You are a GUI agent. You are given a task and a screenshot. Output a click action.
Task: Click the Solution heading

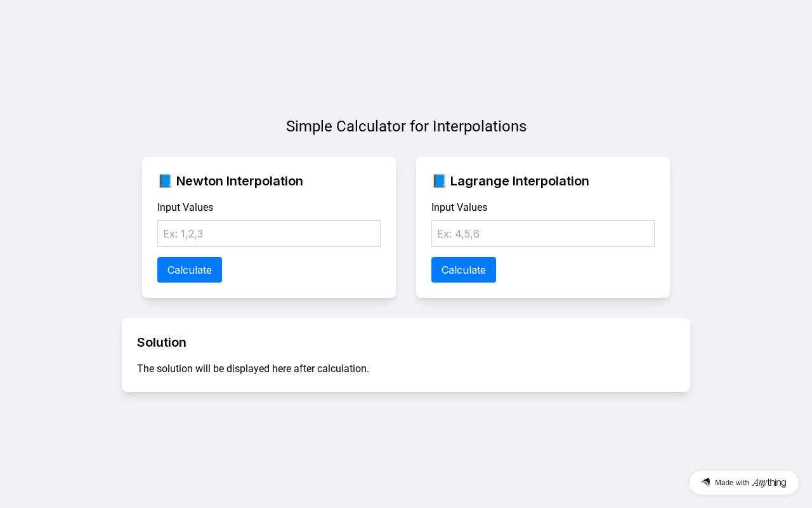[x=162, y=342]
